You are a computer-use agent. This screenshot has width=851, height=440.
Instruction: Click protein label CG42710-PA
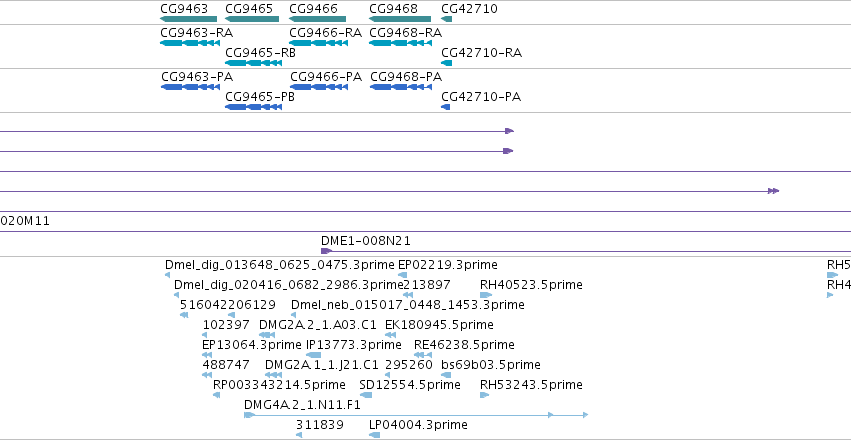coord(481,97)
